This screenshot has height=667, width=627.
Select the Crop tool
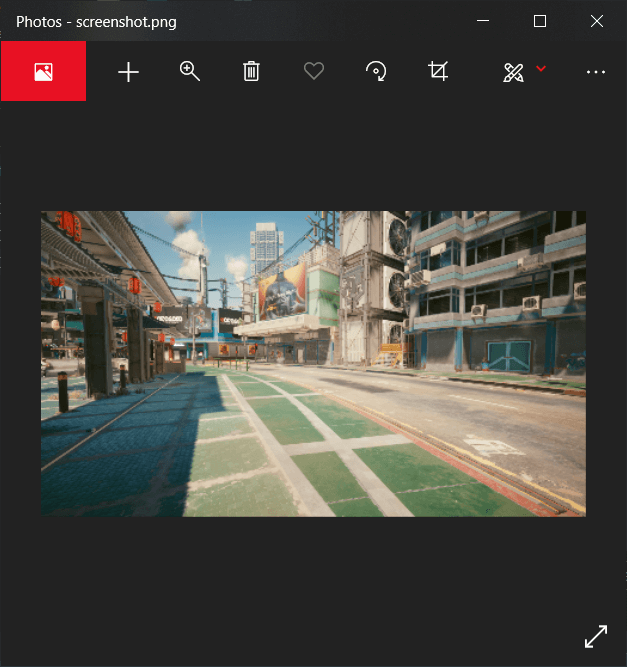click(438, 71)
